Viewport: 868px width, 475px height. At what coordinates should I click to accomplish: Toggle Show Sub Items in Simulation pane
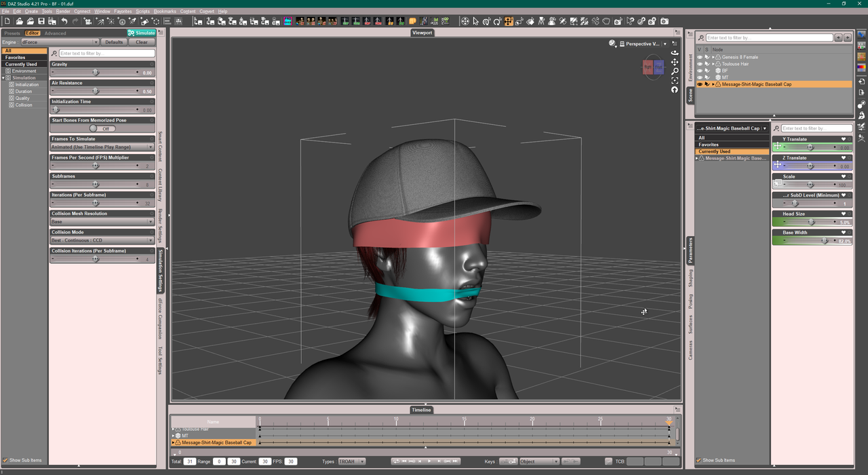click(x=5, y=460)
